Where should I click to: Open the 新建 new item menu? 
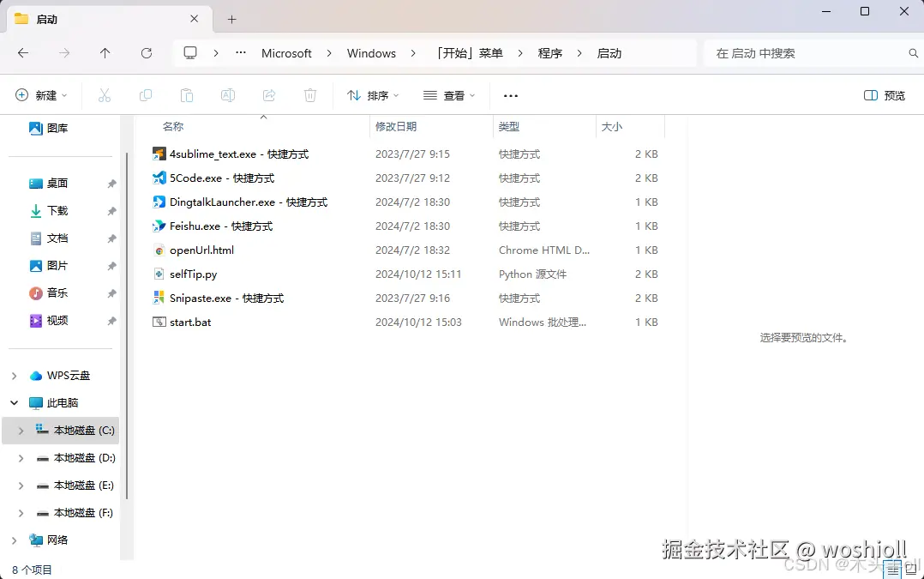pos(41,95)
